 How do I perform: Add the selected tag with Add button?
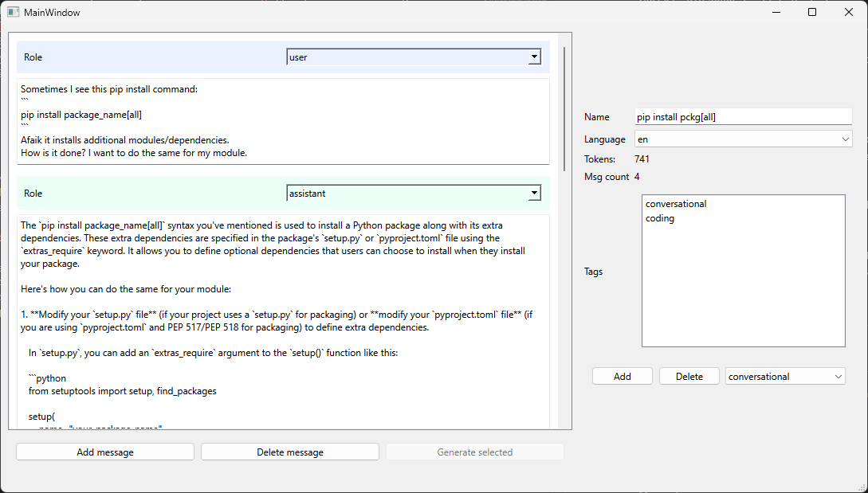pos(623,376)
